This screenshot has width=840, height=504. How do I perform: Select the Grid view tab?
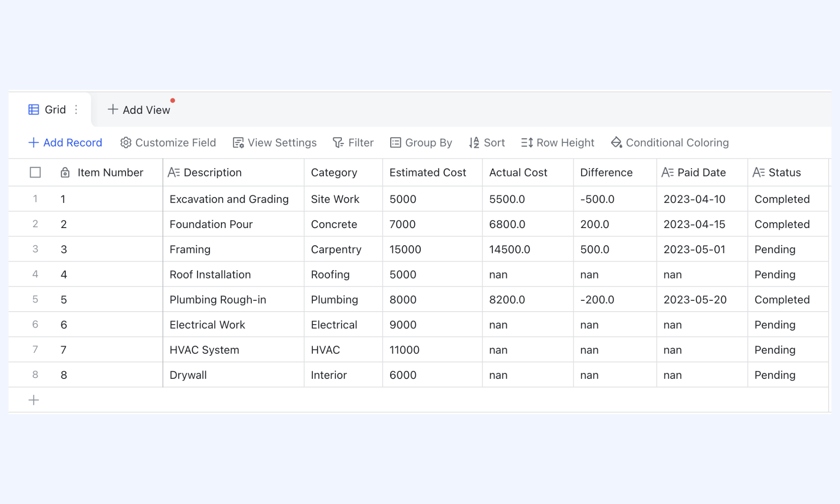pyautogui.click(x=50, y=110)
